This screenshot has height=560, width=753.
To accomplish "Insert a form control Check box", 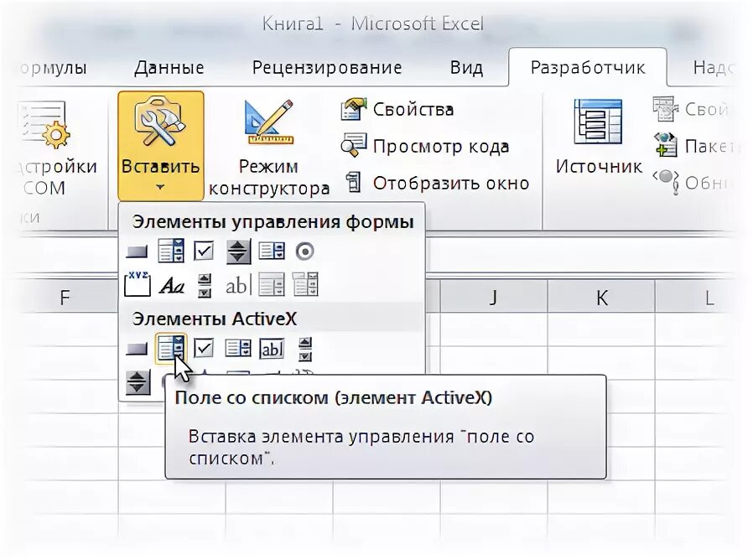I will point(204,251).
